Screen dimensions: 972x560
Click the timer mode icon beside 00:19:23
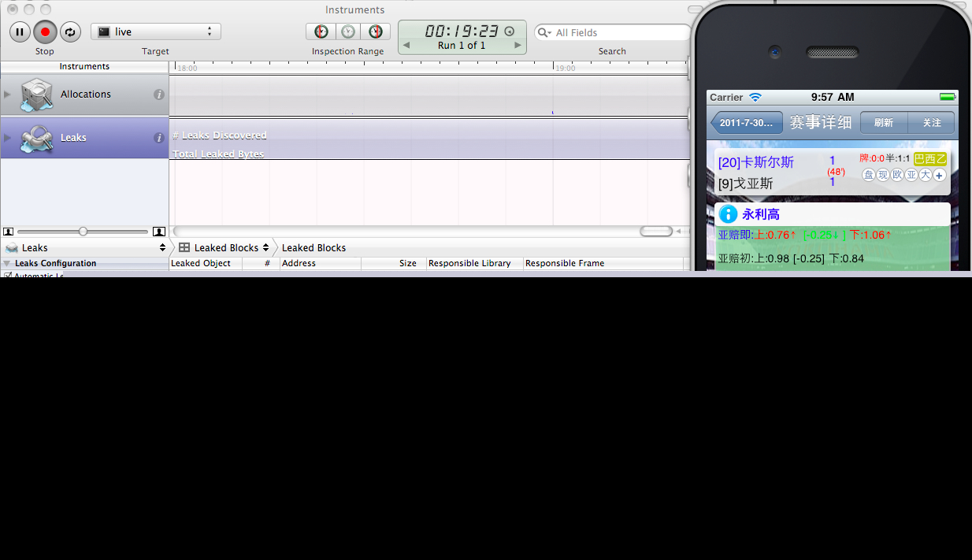click(x=509, y=32)
